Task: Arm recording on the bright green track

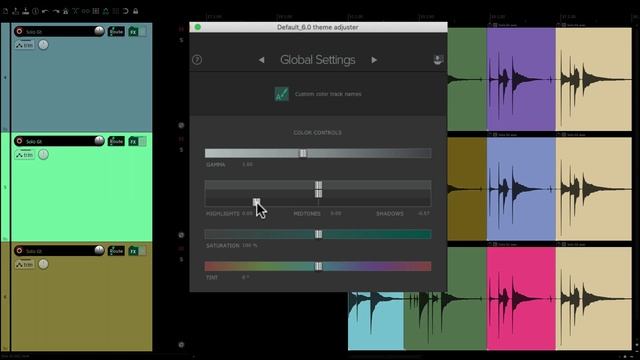Action: pos(19,141)
